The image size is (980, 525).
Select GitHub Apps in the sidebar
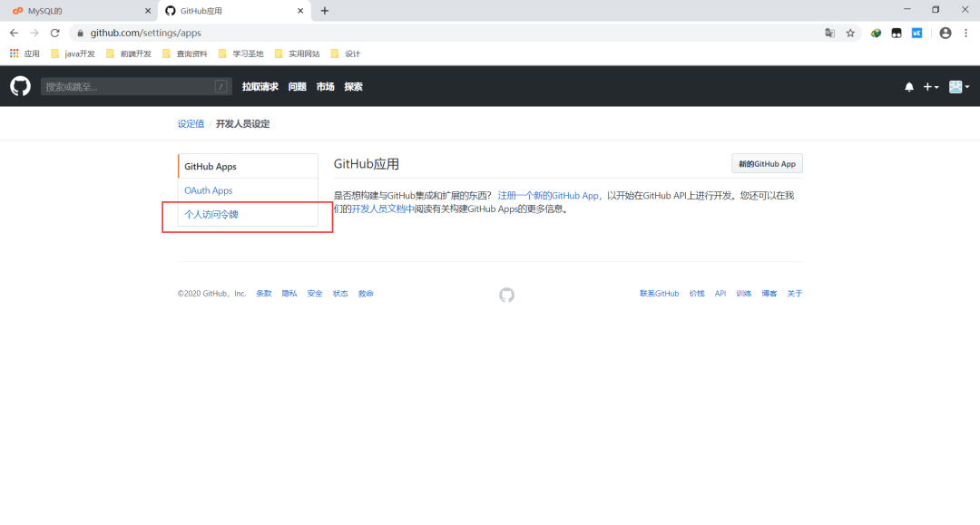pyautogui.click(x=248, y=166)
